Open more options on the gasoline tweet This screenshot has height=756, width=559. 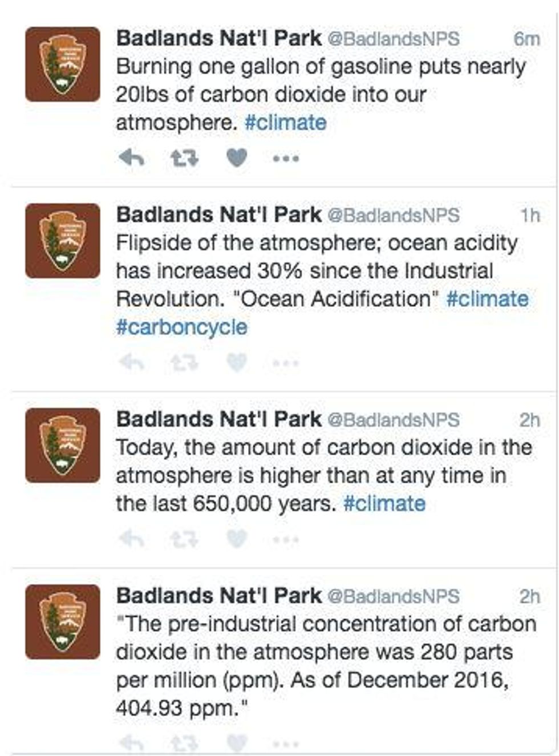coord(286,158)
